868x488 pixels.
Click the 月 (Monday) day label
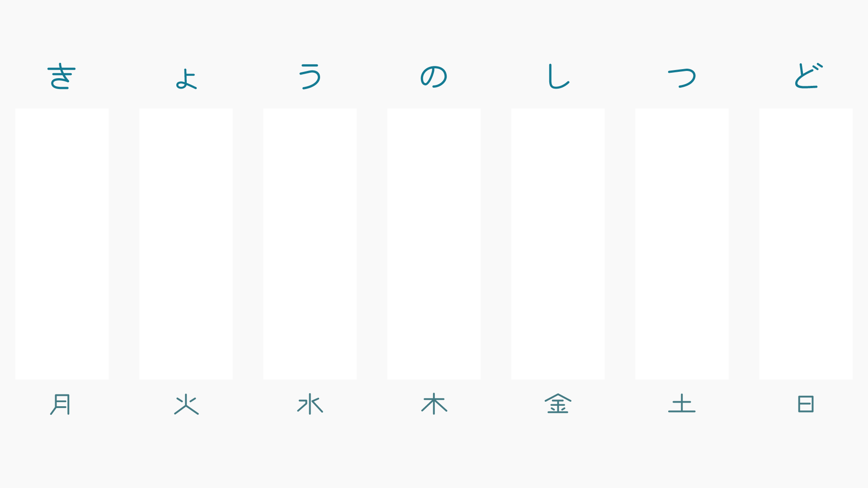click(x=61, y=404)
